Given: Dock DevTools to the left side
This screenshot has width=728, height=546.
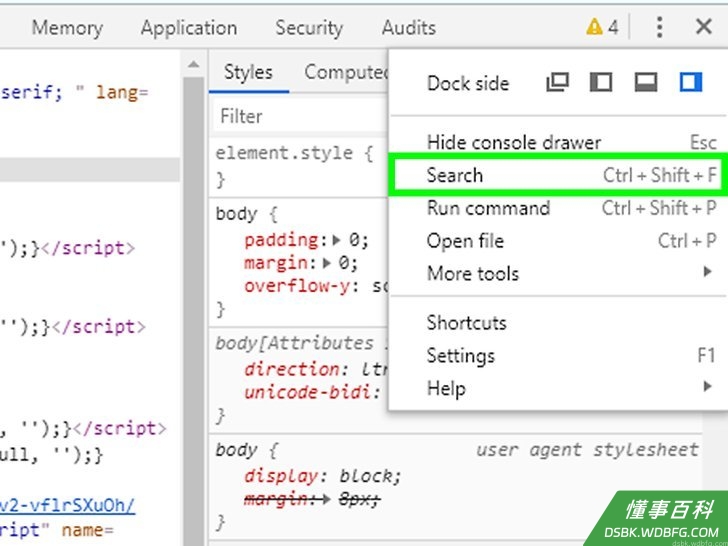Looking at the screenshot, I should tap(601, 83).
